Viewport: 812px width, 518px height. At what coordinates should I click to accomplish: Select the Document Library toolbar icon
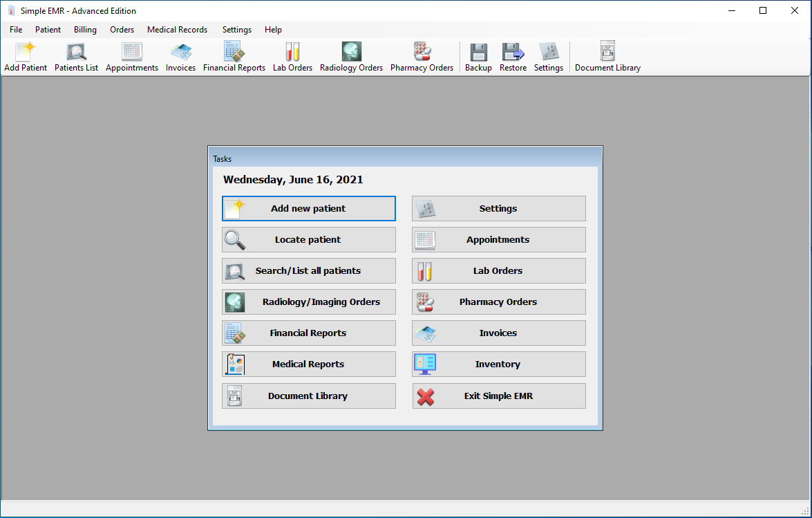coord(607,55)
